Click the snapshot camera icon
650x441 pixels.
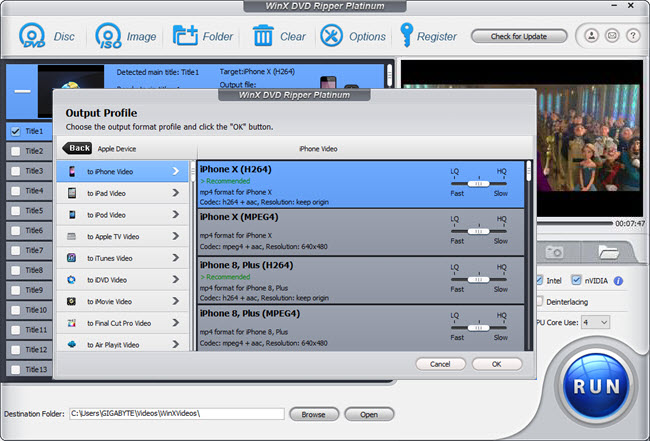pos(554,252)
